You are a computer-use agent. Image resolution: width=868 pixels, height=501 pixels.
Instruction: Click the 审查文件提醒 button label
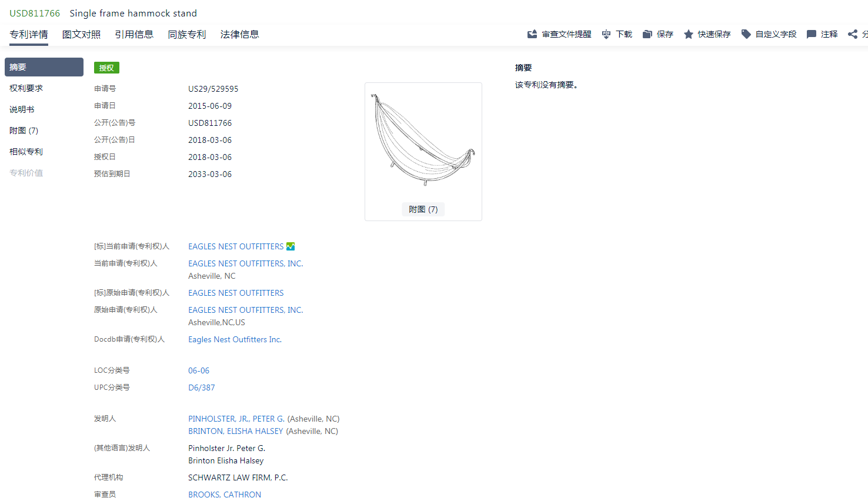567,34
